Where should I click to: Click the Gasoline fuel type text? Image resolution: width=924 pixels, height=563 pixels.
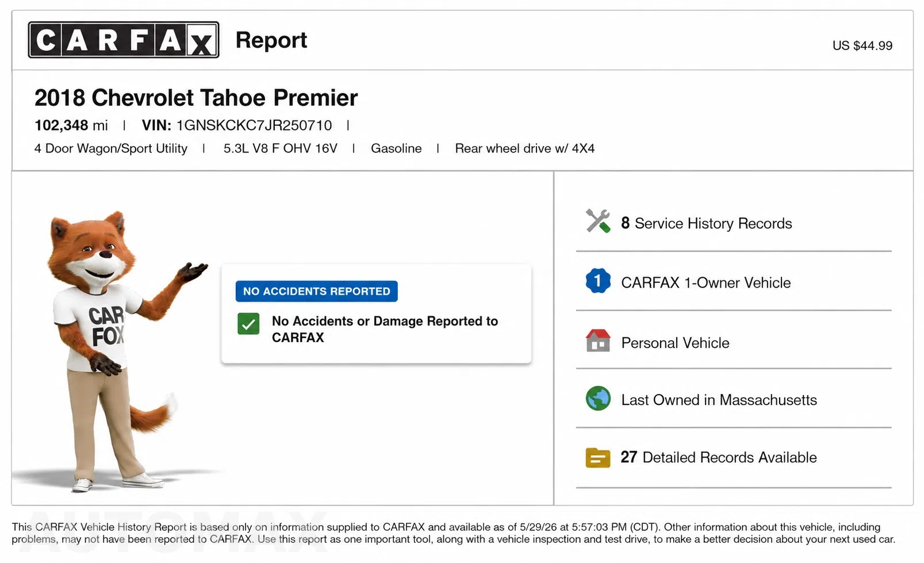(396, 148)
